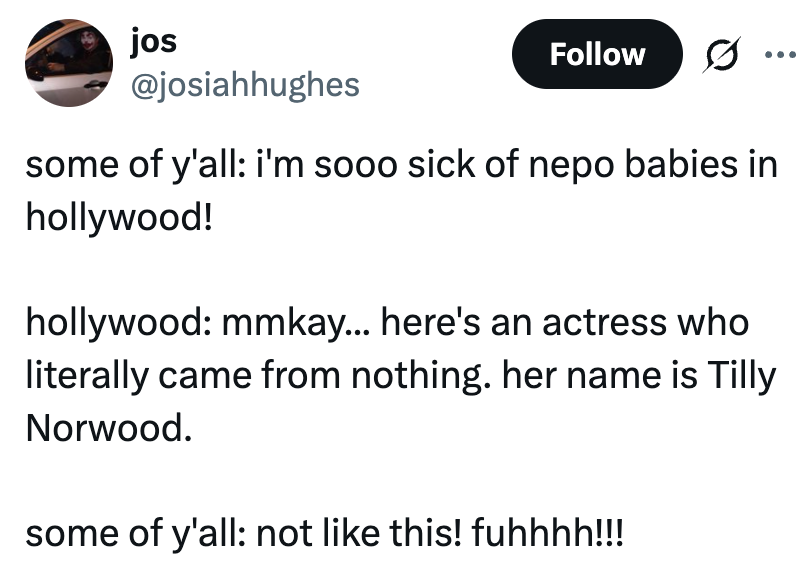This screenshot has width=808, height=588.
Task: Open the Grok explain-post icon
Action: [x=717, y=55]
